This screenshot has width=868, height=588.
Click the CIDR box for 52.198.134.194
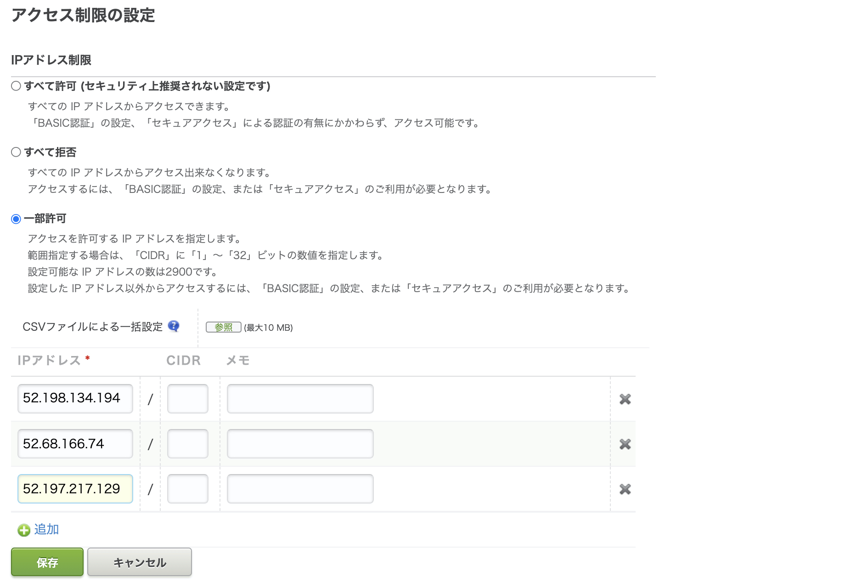pos(187,398)
